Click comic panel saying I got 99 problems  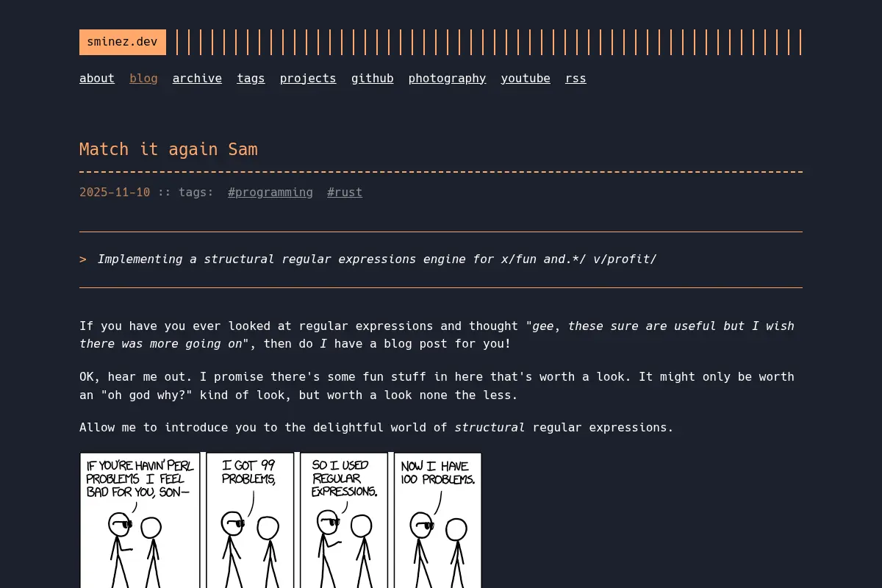click(250, 520)
